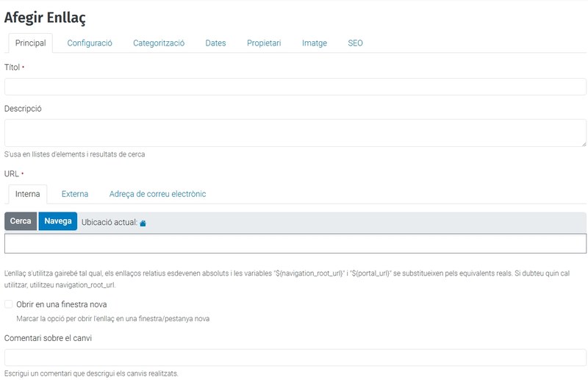Viewport: 588px width, 380px height.
Task: Focus the Comentari sobre el canvi field
Action: click(295, 357)
